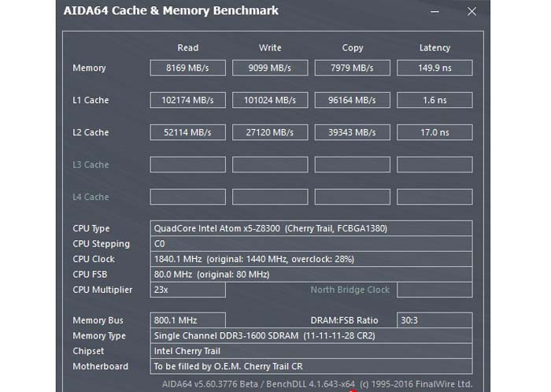
Task: Click the L1 Cache Write 101024 MB/s box
Action: [x=270, y=100]
